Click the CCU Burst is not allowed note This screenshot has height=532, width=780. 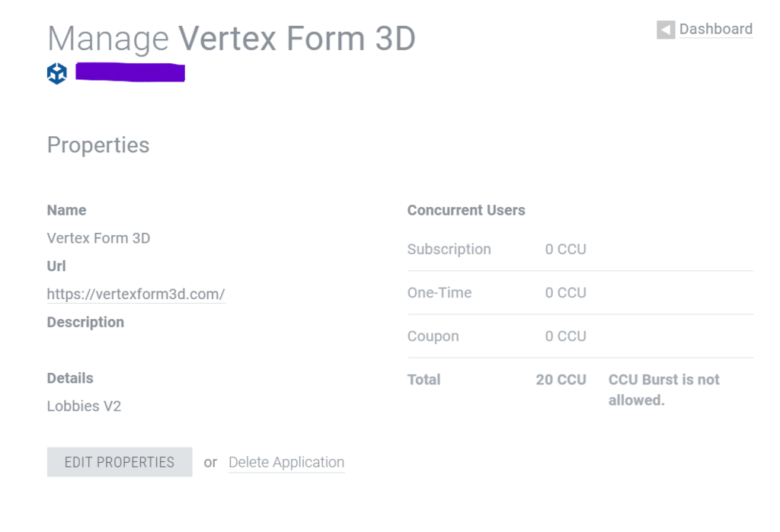point(663,390)
